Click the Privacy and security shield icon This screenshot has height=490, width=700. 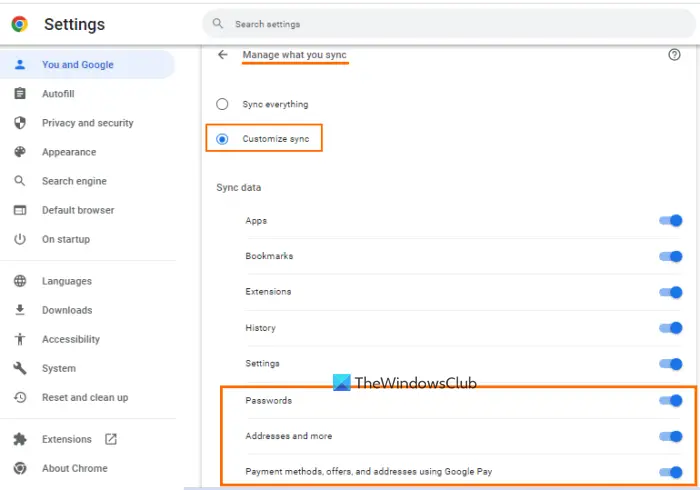(x=20, y=123)
